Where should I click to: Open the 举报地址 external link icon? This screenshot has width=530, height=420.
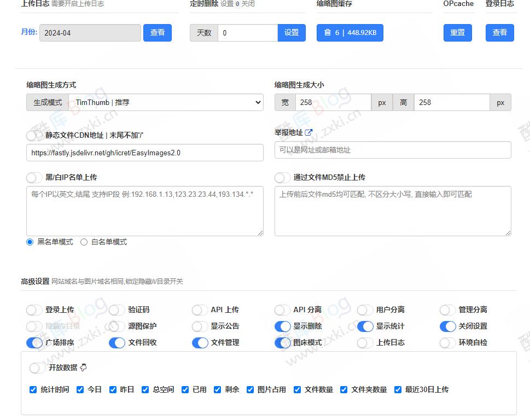[309, 132]
